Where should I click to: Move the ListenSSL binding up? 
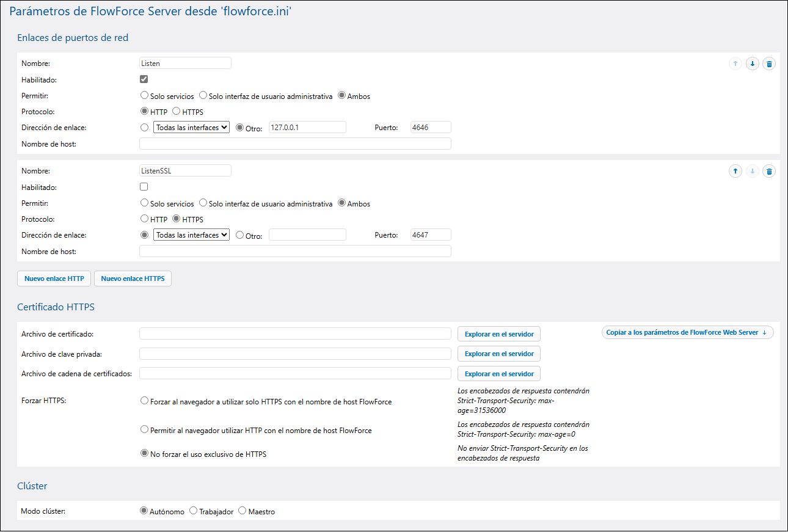click(735, 171)
